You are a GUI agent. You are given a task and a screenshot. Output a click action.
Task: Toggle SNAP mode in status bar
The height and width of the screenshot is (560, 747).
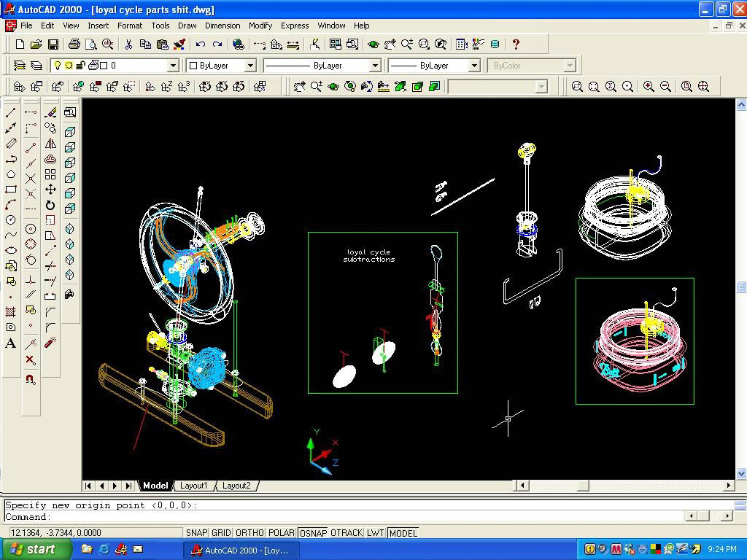196,533
